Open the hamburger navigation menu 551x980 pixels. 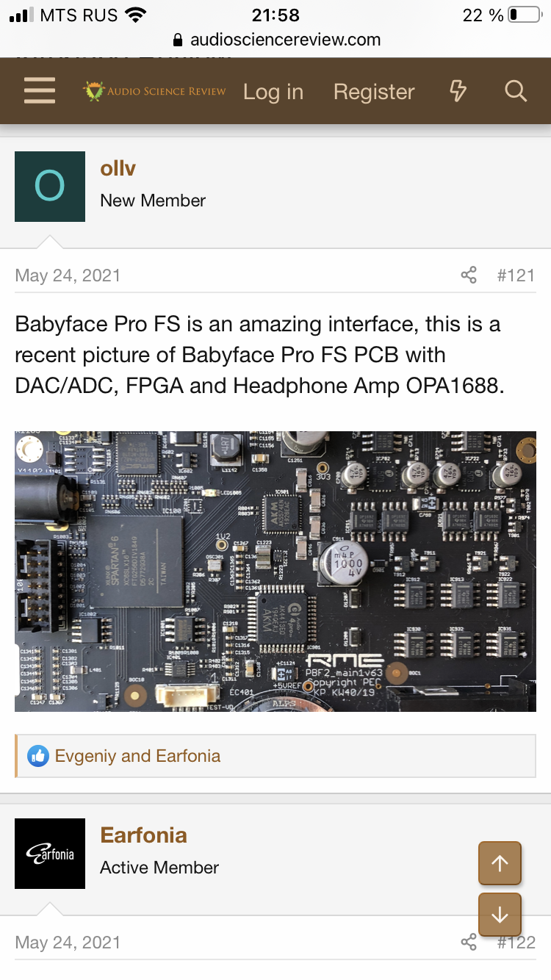click(40, 92)
